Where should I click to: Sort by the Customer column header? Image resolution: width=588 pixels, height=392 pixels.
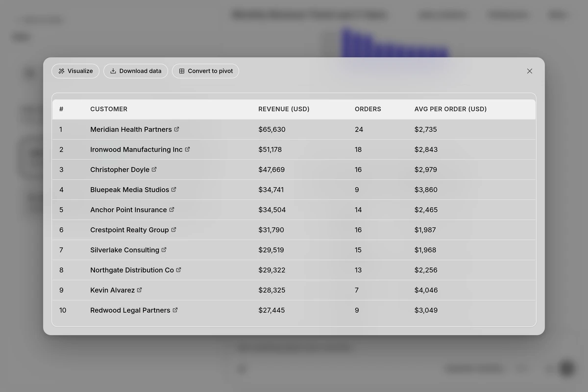click(109, 109)
